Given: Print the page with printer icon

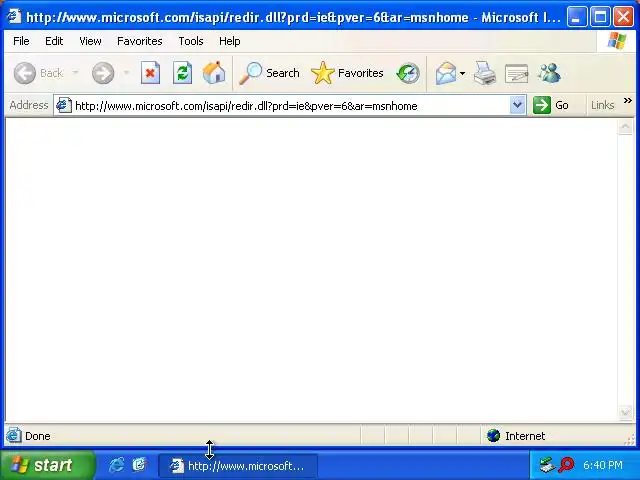Looking at the screenshot, I should (485, 73).
